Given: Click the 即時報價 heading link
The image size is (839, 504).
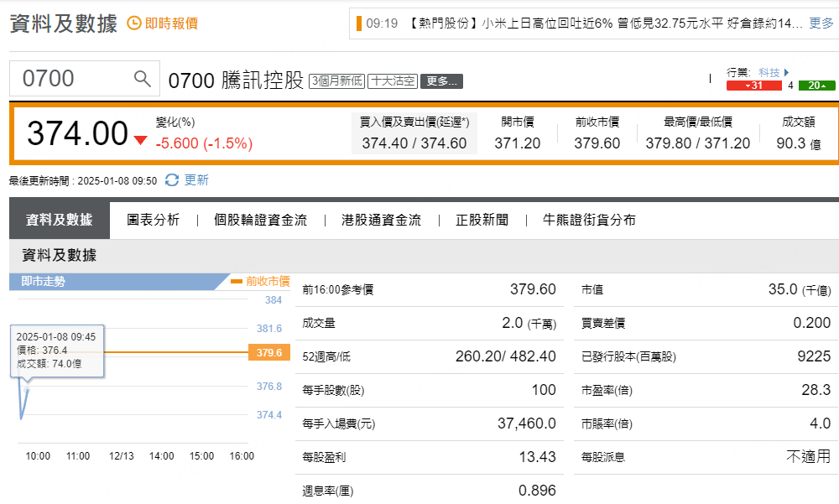Looking at the screenshot, I should click(x=171, y=23).
